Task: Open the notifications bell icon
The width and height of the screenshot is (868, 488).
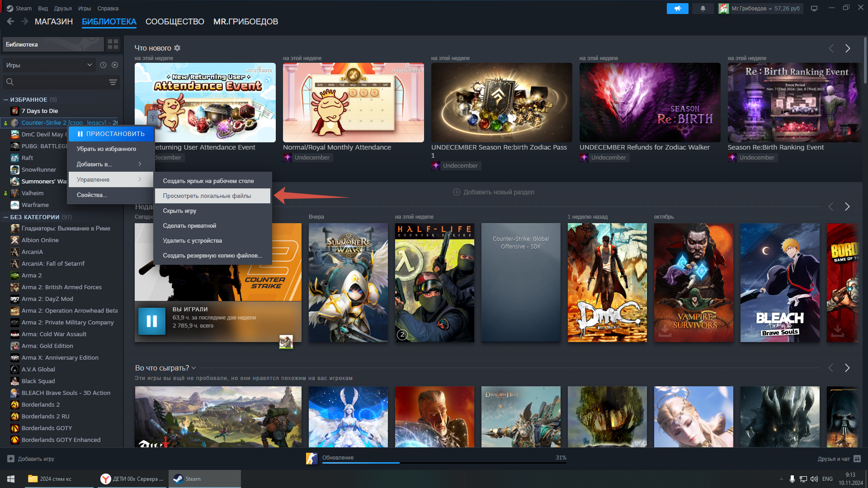Action: 703,9
